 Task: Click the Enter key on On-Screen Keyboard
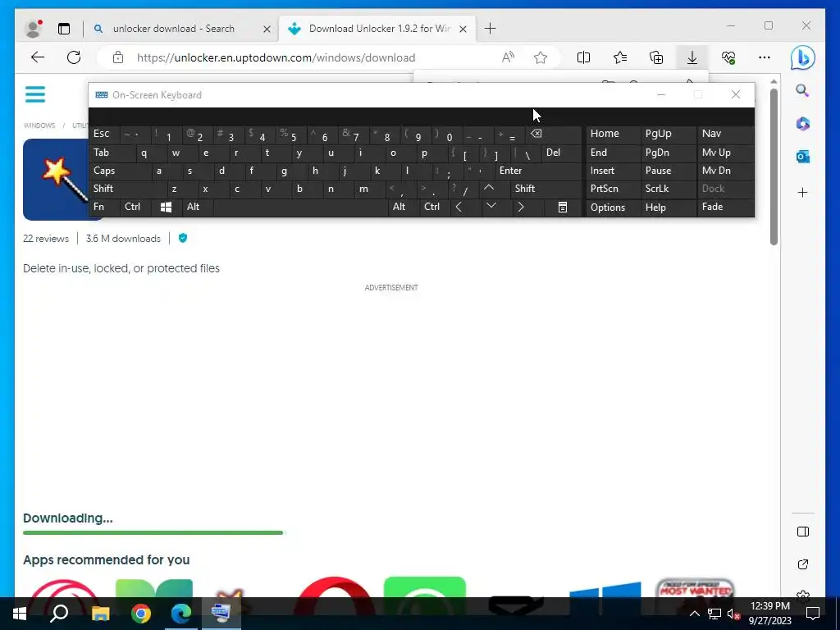point(537,171)
